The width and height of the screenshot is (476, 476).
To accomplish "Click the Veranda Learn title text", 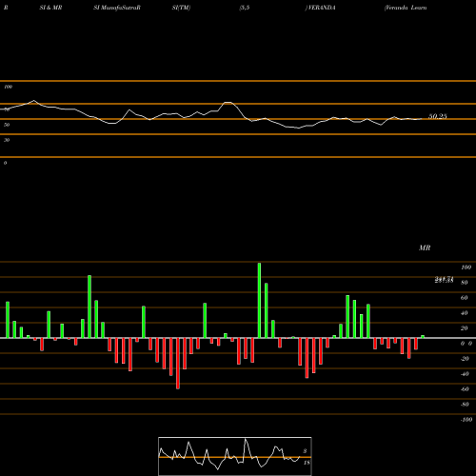I will tap(406, 8).
